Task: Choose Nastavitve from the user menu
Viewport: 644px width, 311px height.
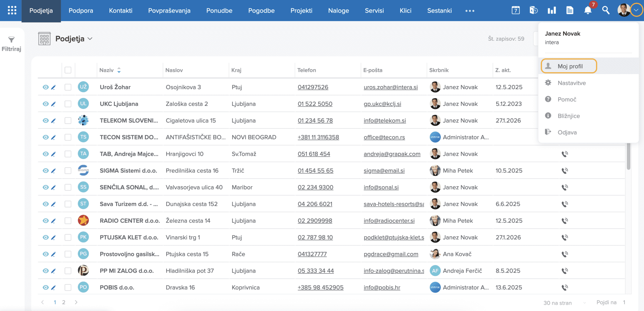Action: click(572, 83)
